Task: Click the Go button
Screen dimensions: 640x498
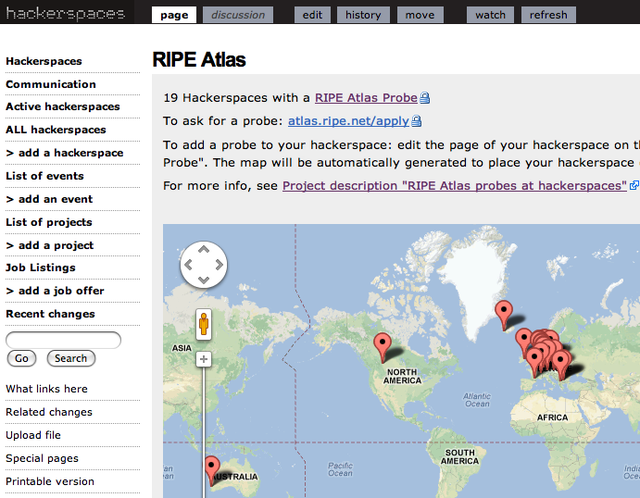Action: (22, 358)
